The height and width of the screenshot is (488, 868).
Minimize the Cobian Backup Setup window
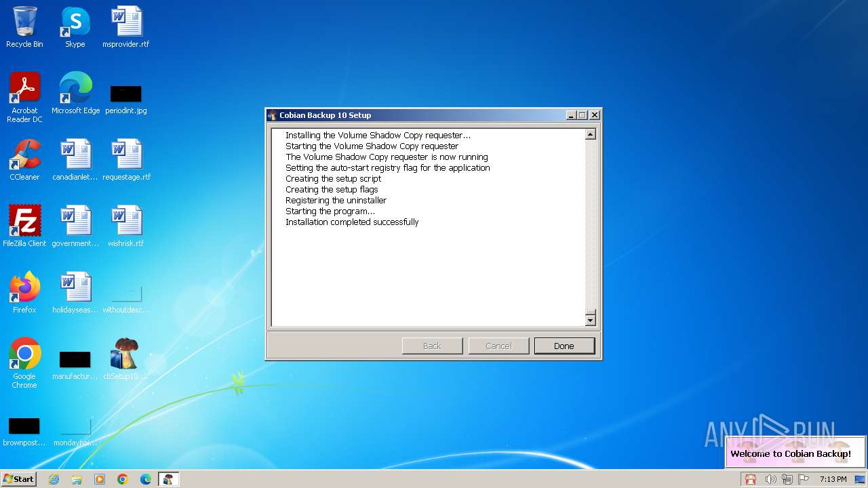point(572,115)
